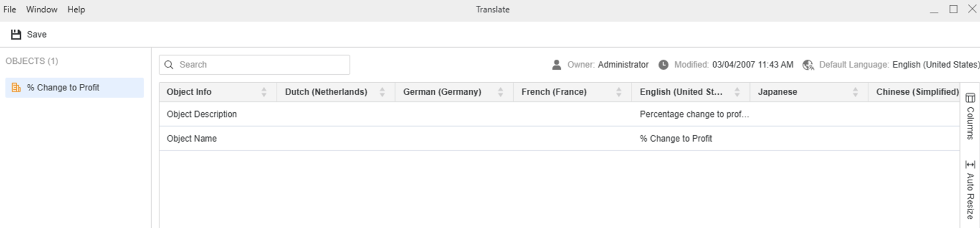Click the Modified clock icon

663,64
